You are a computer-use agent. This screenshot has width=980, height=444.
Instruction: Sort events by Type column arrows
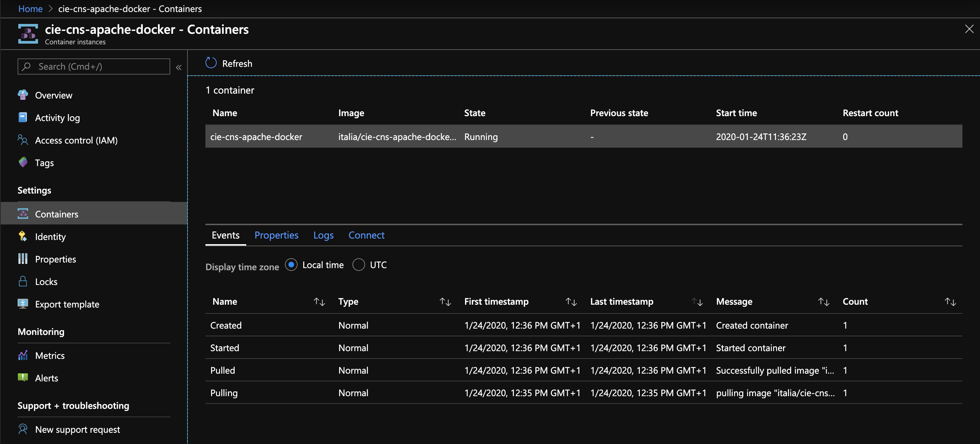coord(445,302)
